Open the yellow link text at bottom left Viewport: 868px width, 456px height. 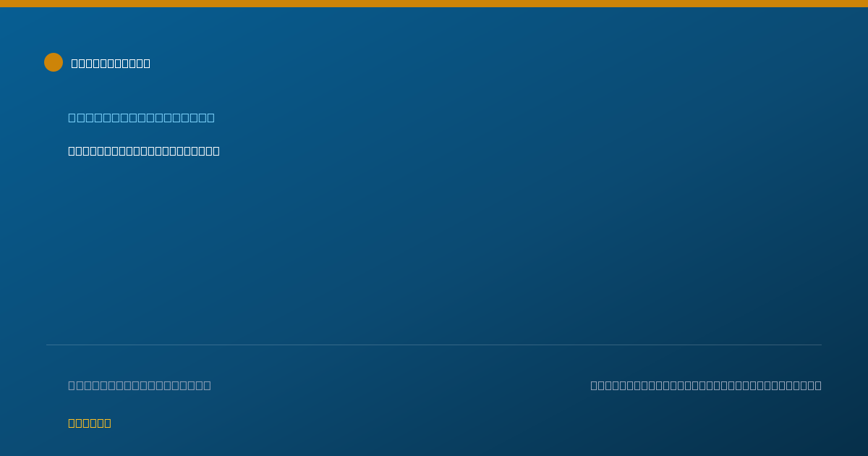(x=90, y=423)
